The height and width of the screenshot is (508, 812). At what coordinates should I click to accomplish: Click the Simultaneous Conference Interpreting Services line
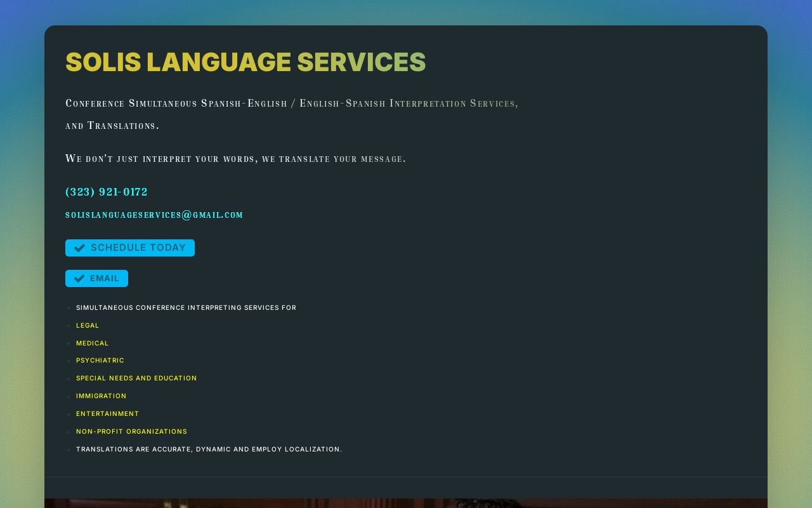coord(186,308)
